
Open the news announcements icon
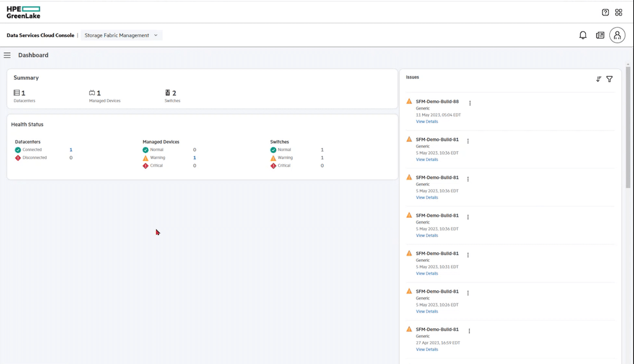tap(600, 35)
